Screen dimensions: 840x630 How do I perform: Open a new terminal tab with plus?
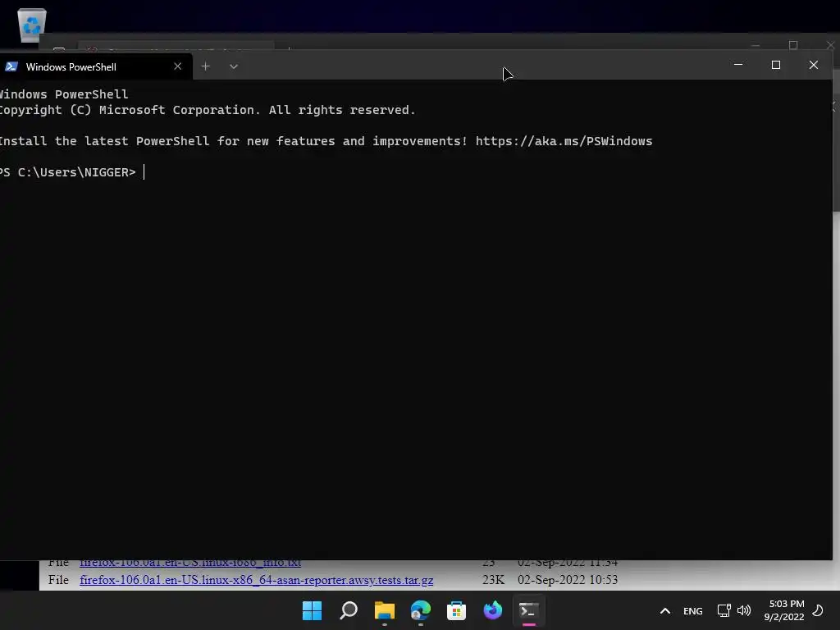point(205,66)
